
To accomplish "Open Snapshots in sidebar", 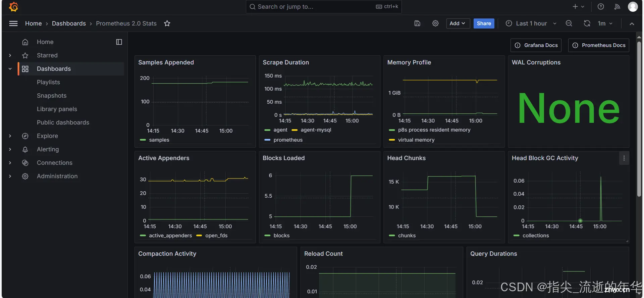I will coord(52,96).
